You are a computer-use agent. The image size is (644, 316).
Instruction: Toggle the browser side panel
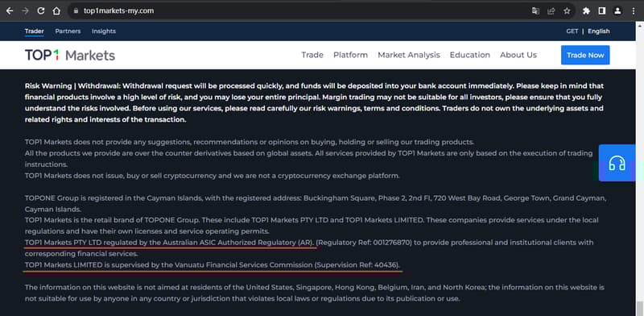[x=601, y=11]
